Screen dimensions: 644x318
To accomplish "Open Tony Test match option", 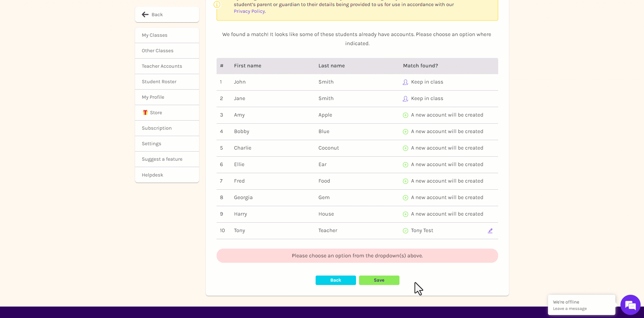I will click(422, 230).
